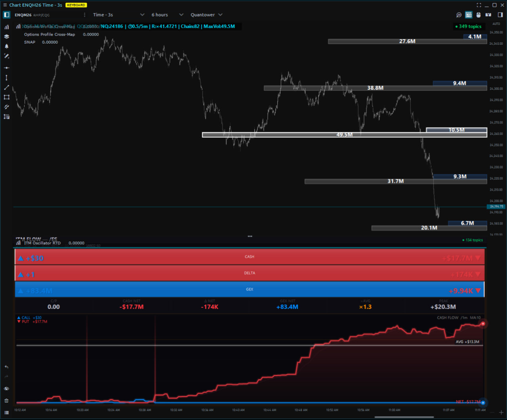
Task: Open the volume analysis magnifier icon
Action: point(459,15)
